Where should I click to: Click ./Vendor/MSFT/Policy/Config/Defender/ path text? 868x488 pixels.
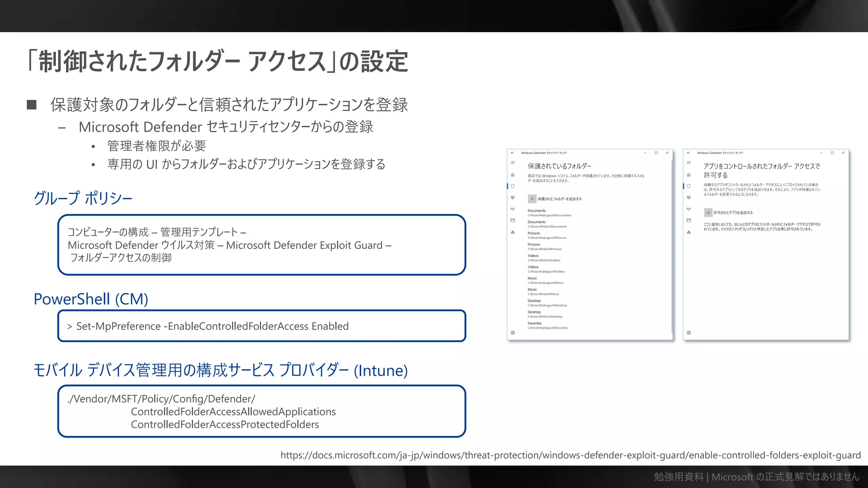[161, 399]
